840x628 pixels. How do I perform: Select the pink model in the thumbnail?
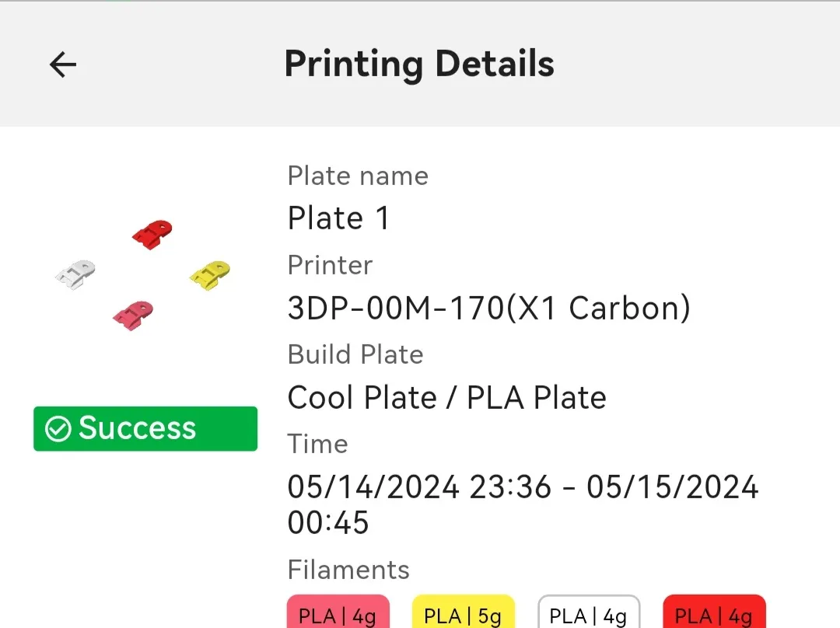[133, 316]
